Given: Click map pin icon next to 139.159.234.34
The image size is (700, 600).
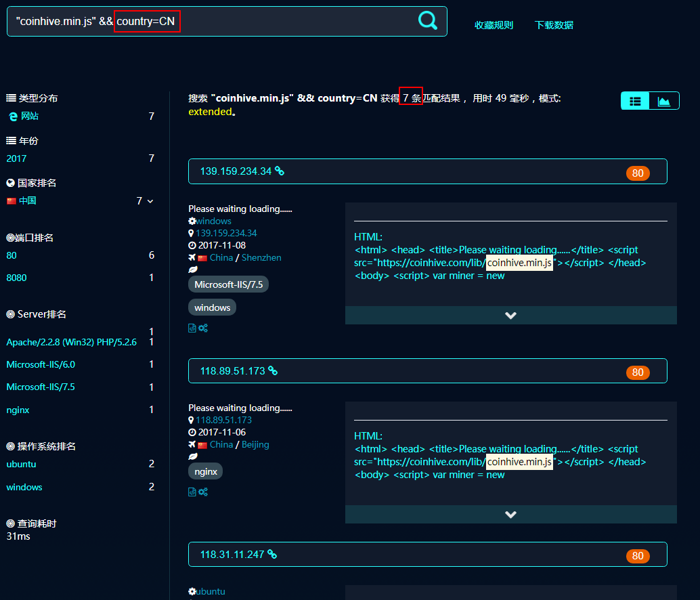Looking at the screenshot, I should [191, 233].
